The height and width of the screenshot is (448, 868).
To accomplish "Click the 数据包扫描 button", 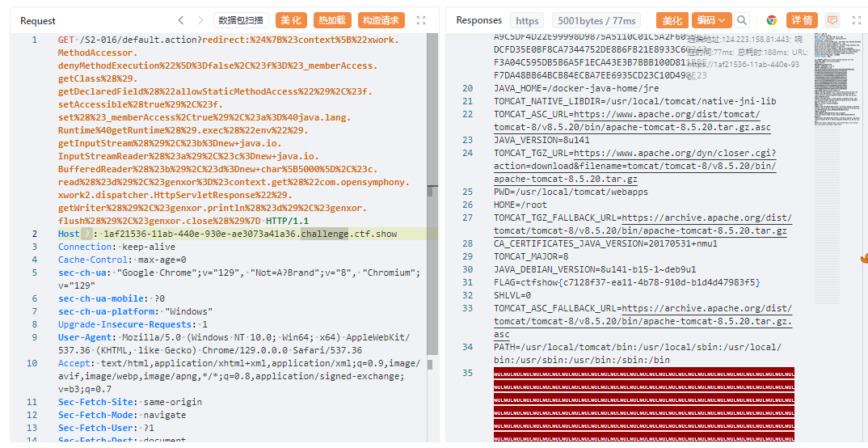I will click(241, 20).
